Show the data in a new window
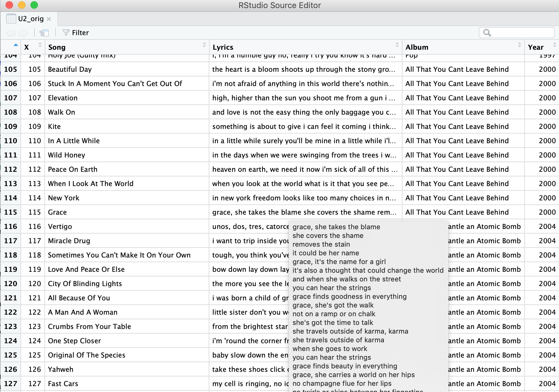Viewport: 559px width, 392px height. pos(44,33)
